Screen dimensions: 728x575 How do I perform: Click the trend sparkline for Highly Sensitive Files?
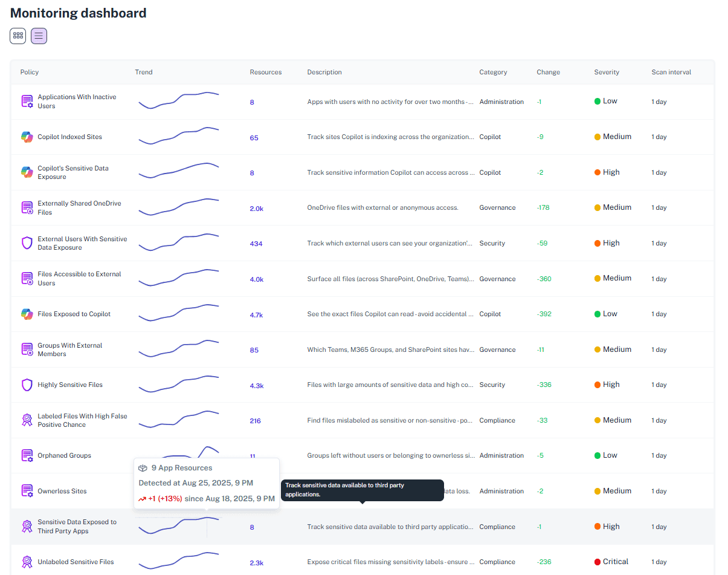pyautogui.click(x=179, y=385)
